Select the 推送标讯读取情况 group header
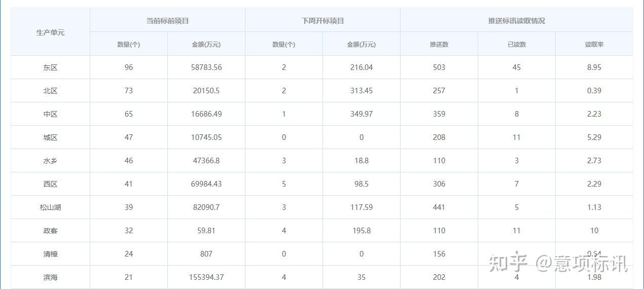The image size is (644, 289). pos(516,21)
